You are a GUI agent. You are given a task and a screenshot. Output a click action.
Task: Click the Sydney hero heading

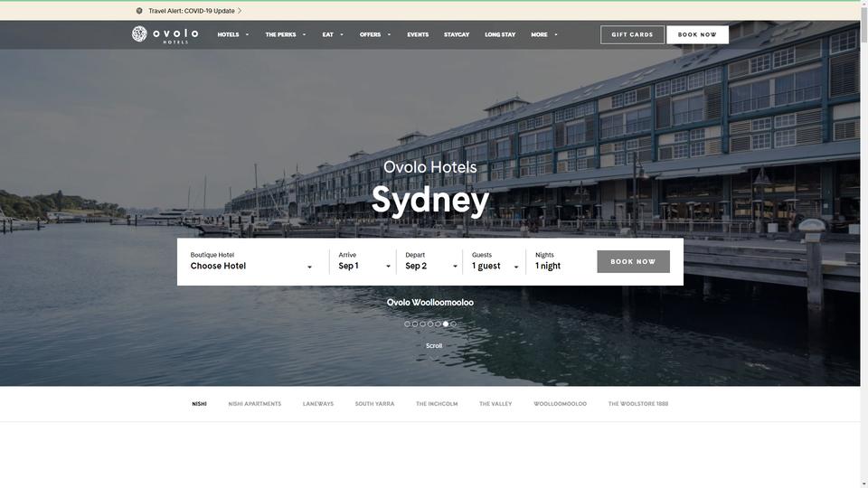pyautogui.click(x=430, y=201)
